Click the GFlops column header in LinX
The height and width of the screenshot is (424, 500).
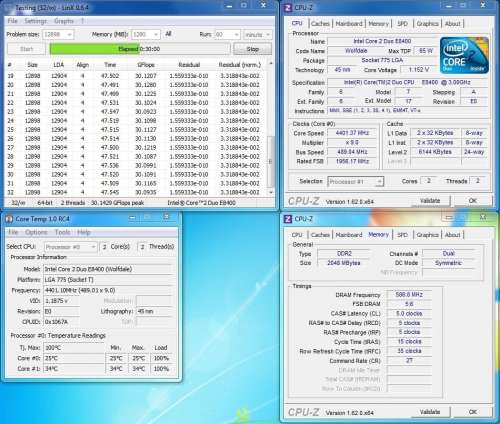pos(146,65)
